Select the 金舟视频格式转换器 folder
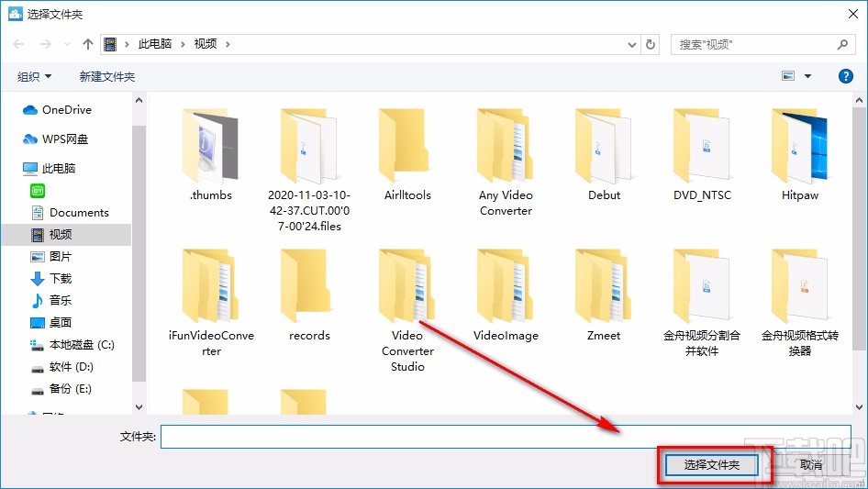The image size is (868, 489). (x=800, y=303)
